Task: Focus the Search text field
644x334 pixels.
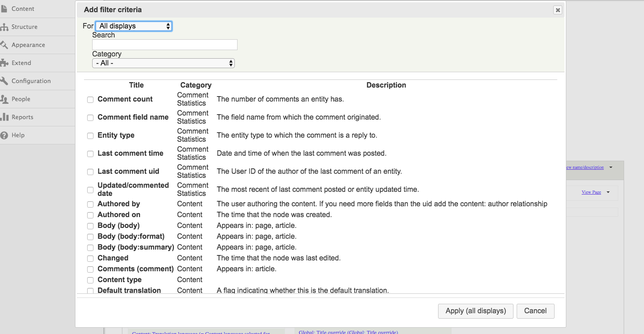Action: pos(165,45)
